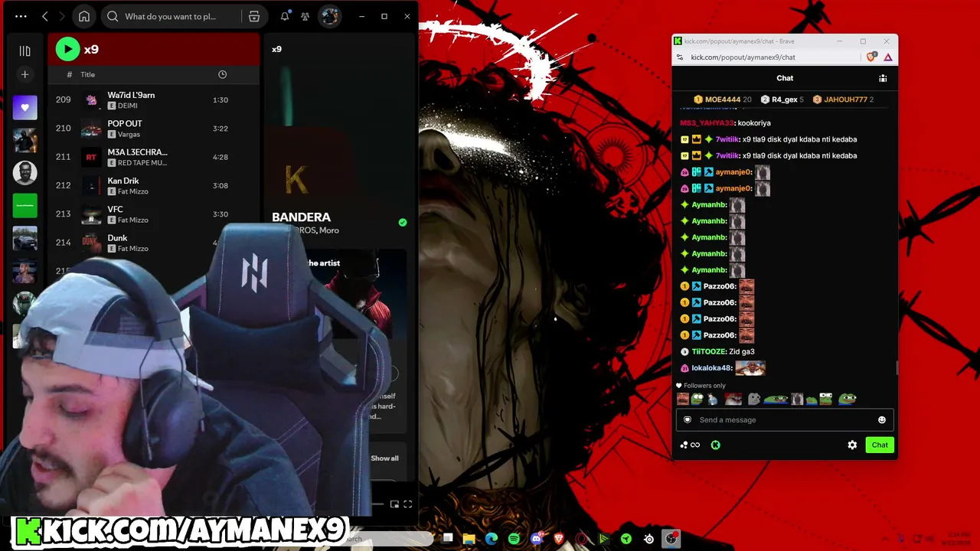Open Spotify notifications bell
The height and width of the screenshot is (551, 980).
click(x=285, y=16)
